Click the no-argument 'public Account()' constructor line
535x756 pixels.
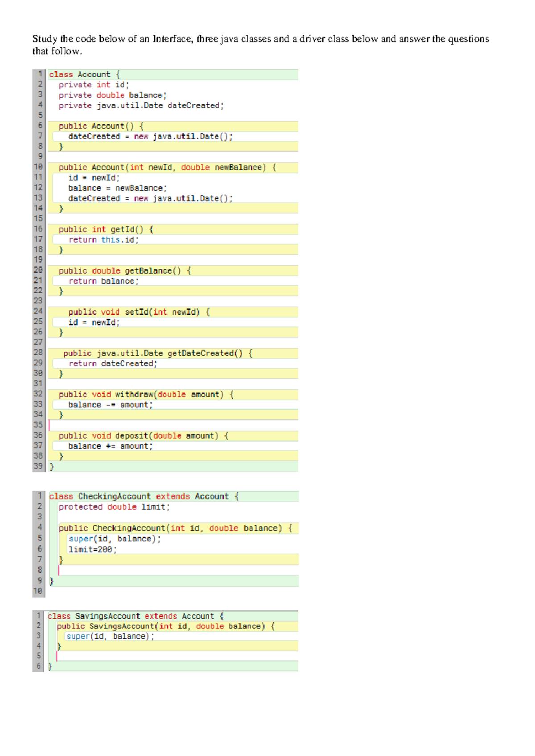click(101, 126)
